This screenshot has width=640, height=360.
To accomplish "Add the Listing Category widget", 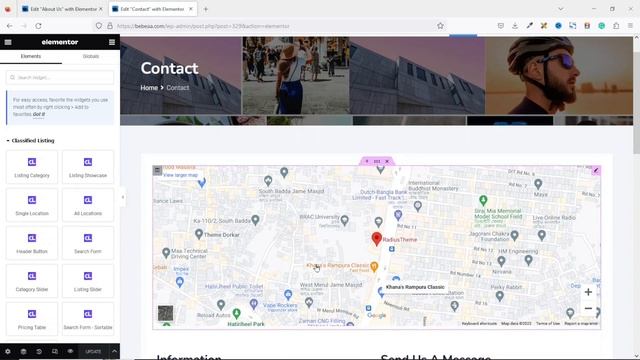I will click(32, 167).
